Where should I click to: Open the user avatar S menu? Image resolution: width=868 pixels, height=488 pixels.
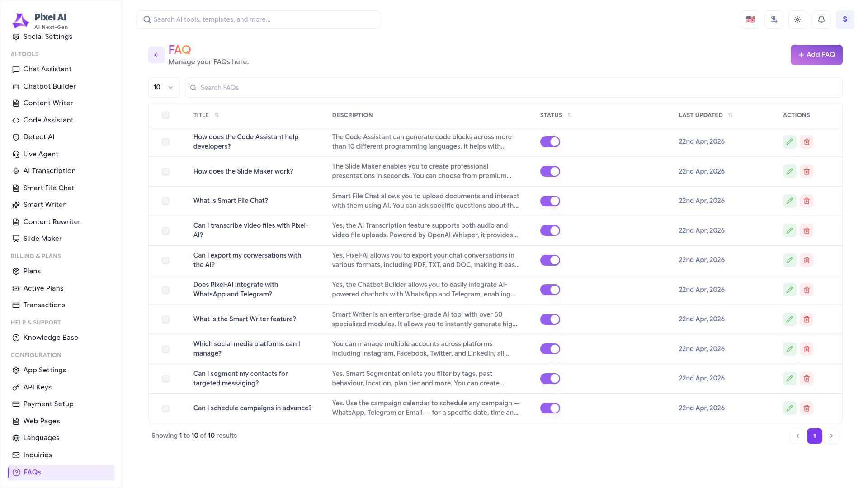pos(845,19)
